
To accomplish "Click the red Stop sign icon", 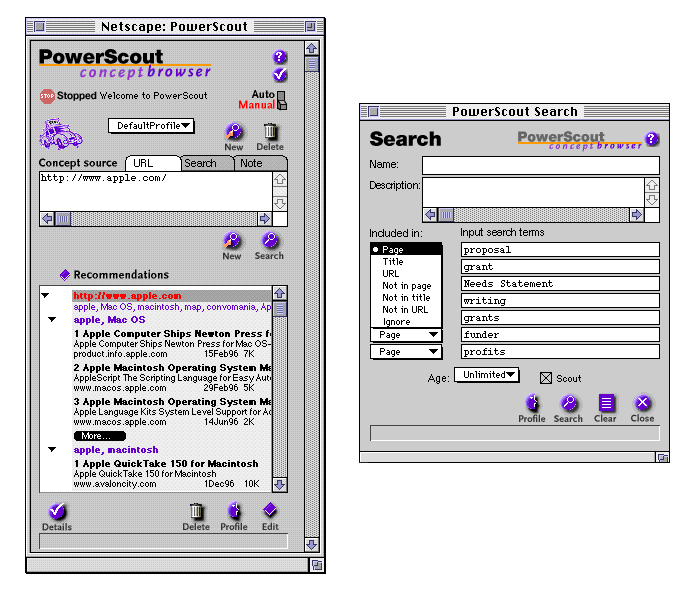I will pyautogui.click(x=47, y=96).
